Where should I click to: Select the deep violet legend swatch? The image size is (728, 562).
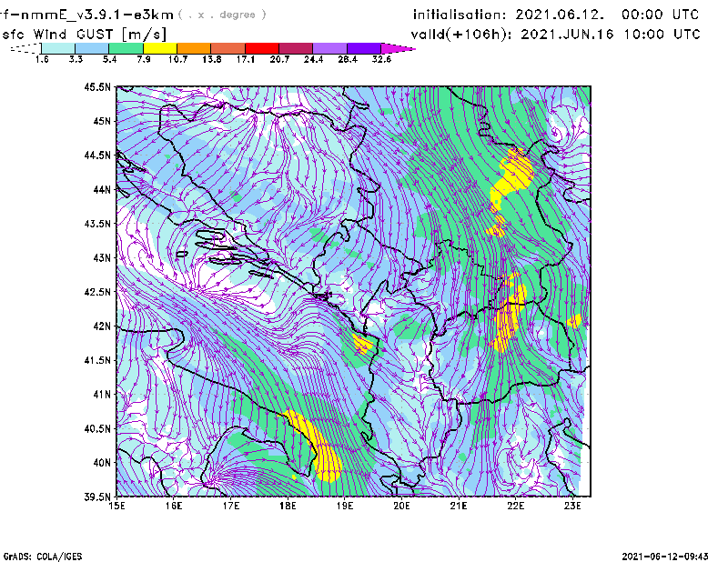(x=364, y=48)
